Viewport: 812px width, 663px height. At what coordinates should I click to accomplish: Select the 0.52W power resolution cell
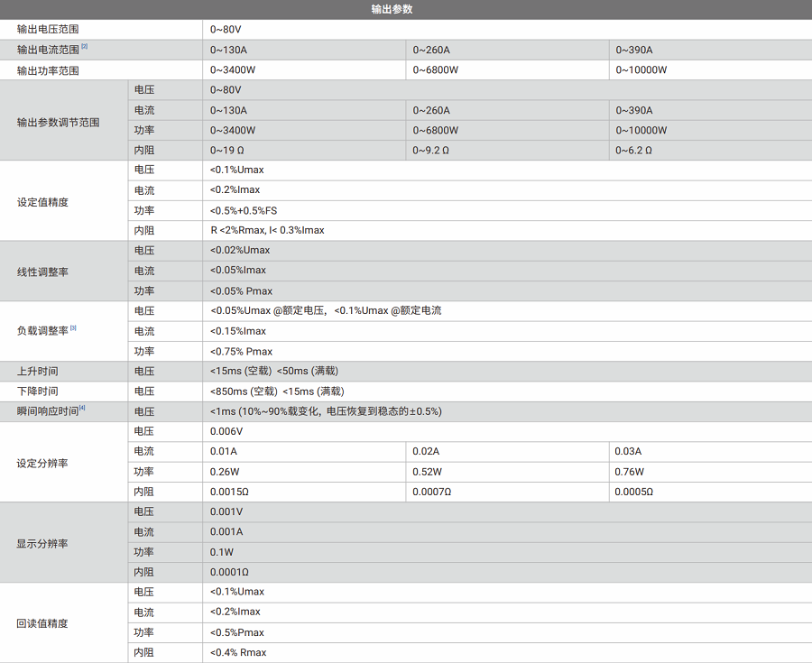(427, 472)
